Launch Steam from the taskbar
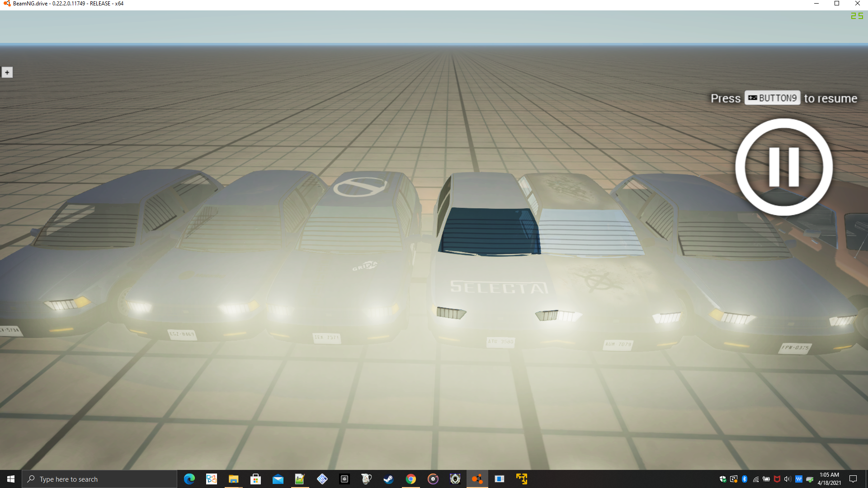Screen dimensions: 868x488 click(x=388, y=479)
